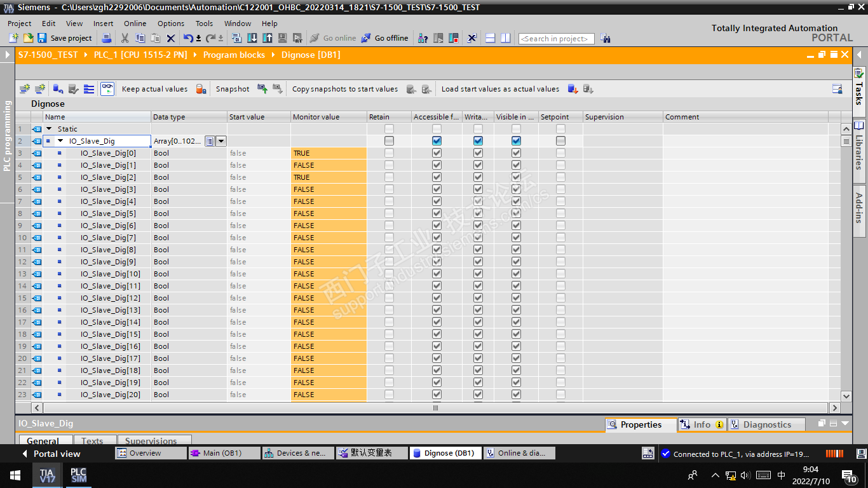Viewport: 868px width, 488px height.
Task: Click the search binoculars icon
Action: pos(605,39)
